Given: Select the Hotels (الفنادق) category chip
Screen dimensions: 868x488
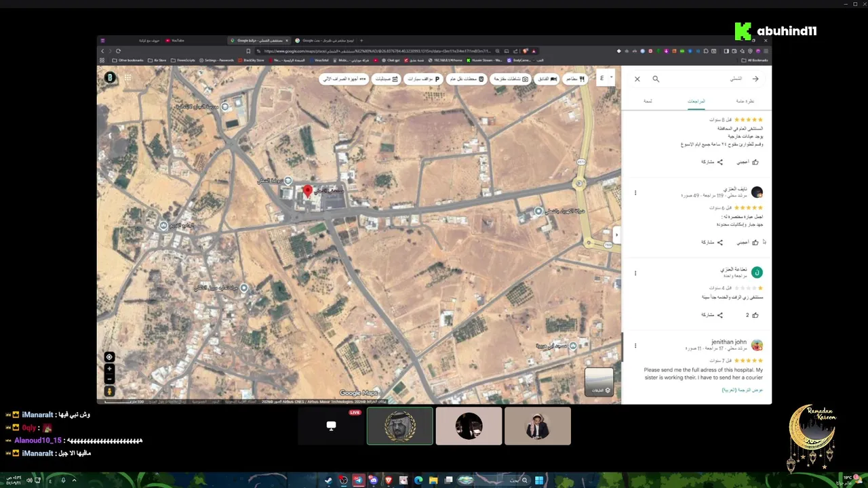Looking at the screenshot, I should click(x=547, y=79).
